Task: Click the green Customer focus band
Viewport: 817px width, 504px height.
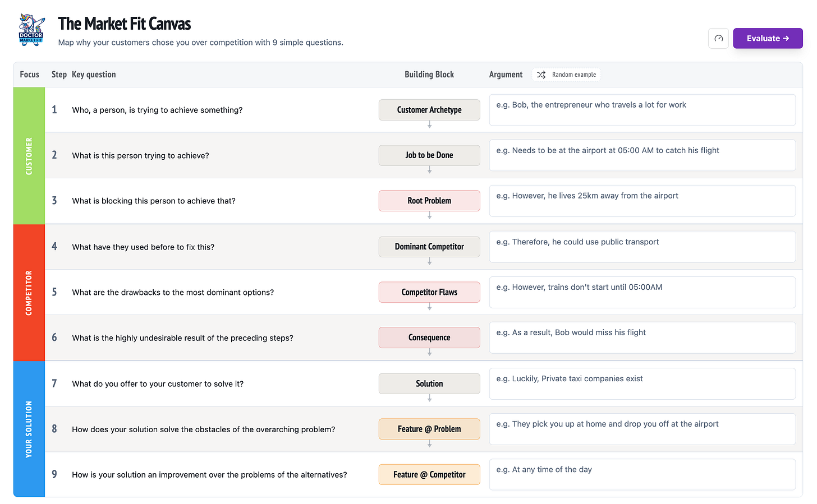Action: tap(29, 156)
